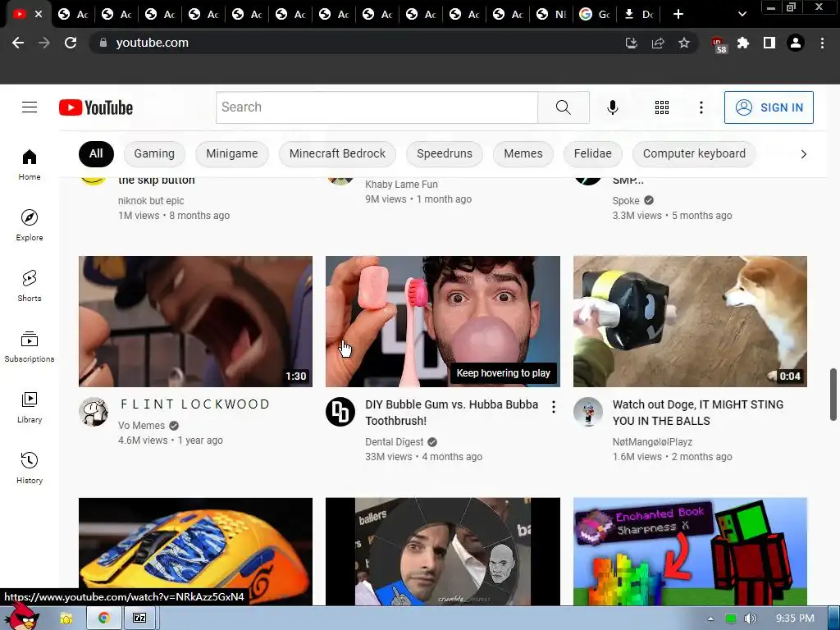Show hidden system tray icons arrow
The width and height of the screenshot is (840, 630).
(710, 619)
